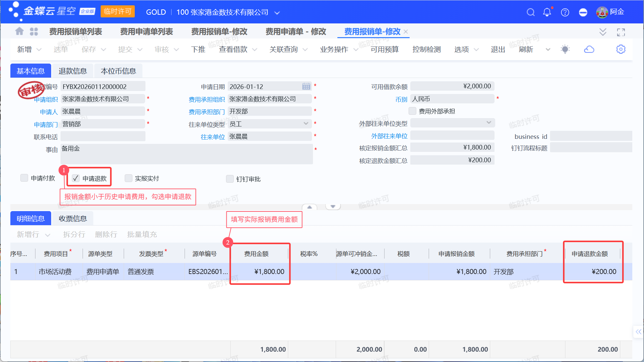
Task: Switch to the 退款信息 tab
Action: (73, 71)
